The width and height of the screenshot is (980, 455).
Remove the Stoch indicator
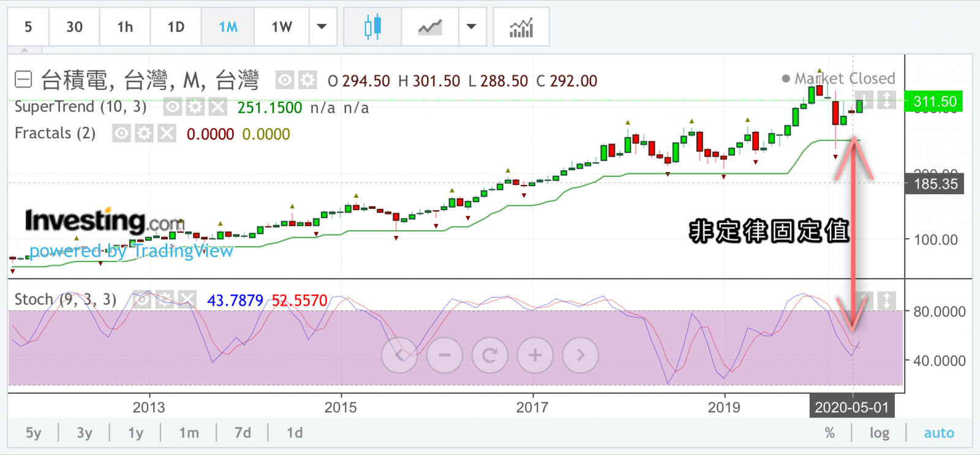(187, 299)
